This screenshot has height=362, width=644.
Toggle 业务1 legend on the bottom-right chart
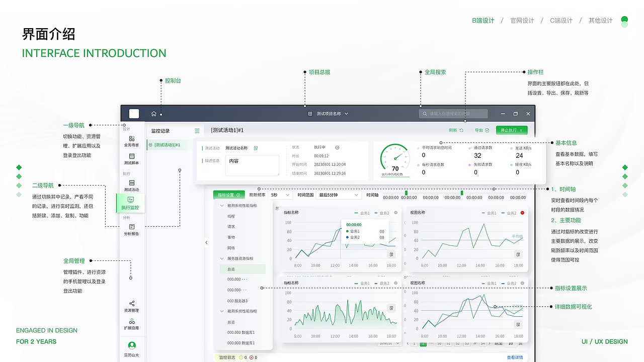click(x=489, y=284)
